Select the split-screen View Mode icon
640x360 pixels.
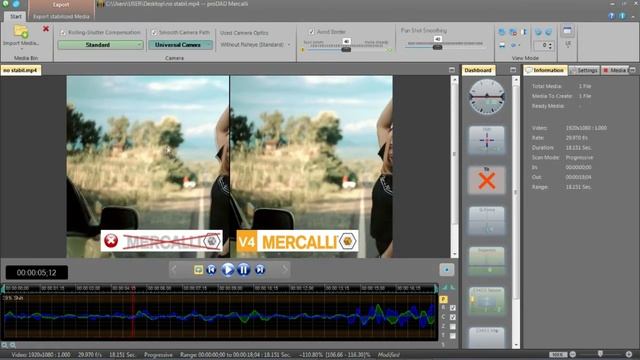pos(524,32)
